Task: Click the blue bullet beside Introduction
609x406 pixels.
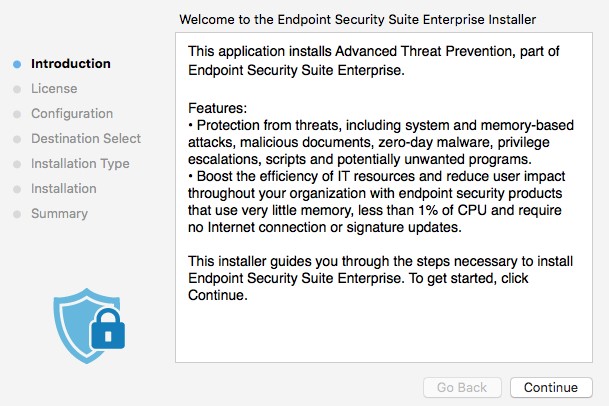Action: (17, 64)
